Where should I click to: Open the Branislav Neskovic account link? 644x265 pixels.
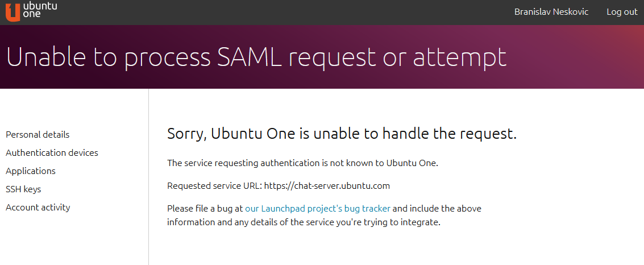point(551,12)
